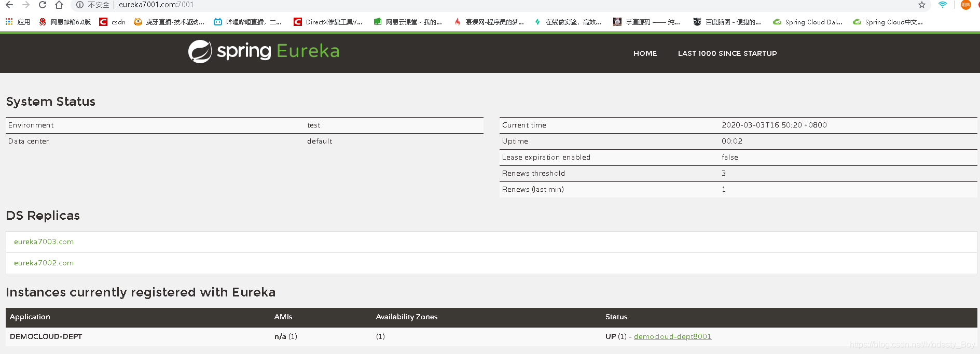
Task: Open the democloud-dept8001 instance link
Action: [x=672, y=336]
